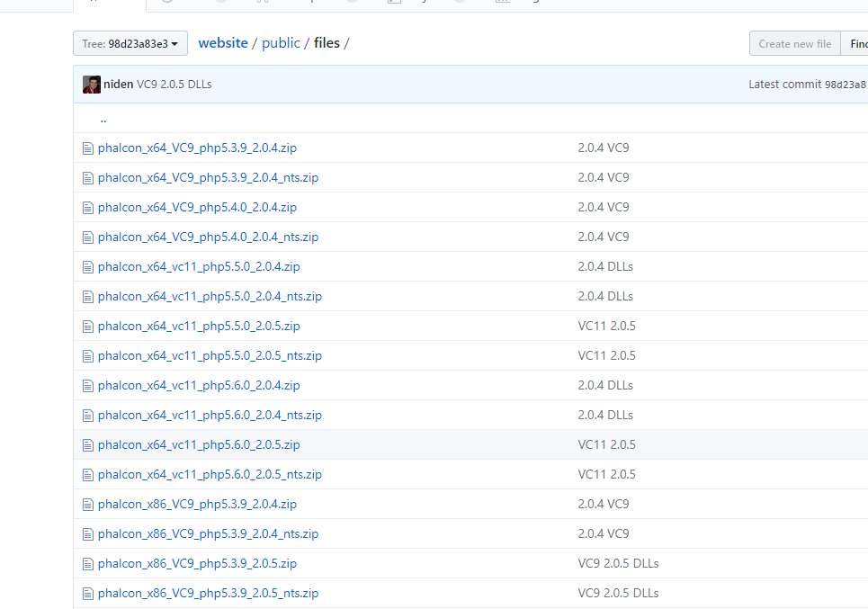The height and width of the screenshot is (609, 868).
Task: Open phalcon_x64_vc11_php5.6.0_2.0.5_nts.zip file
Action: pos(210,474)
